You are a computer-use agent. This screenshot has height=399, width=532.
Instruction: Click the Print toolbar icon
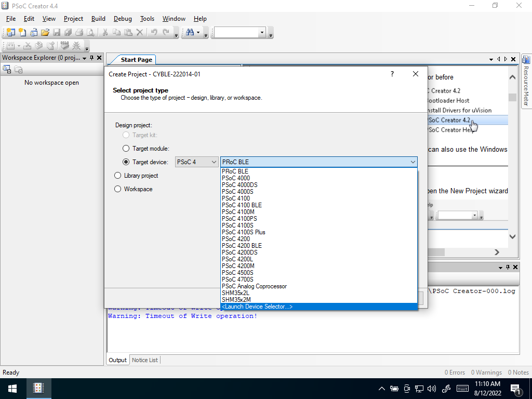(79, 32)
